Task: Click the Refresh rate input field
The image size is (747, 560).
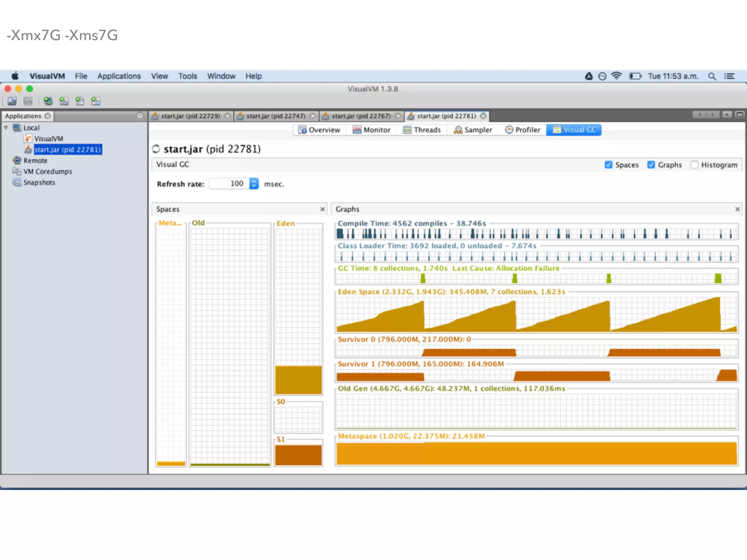Action: pos(230,183)
